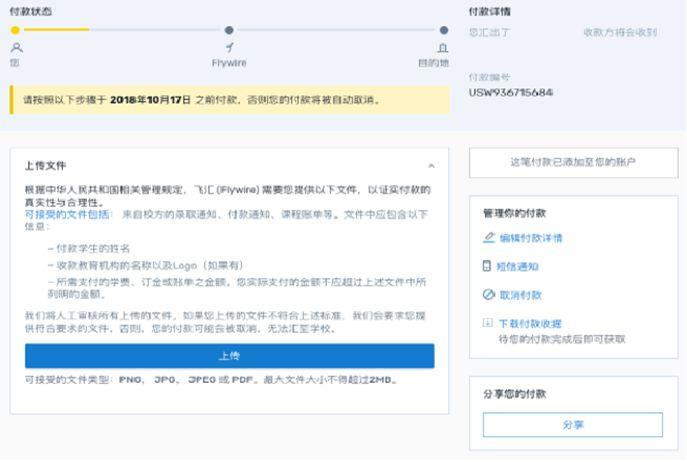The height and width of the screenshot is (462, 687).
Task: Click the yellow first step dot on progress bar
Action: (15, 30)
